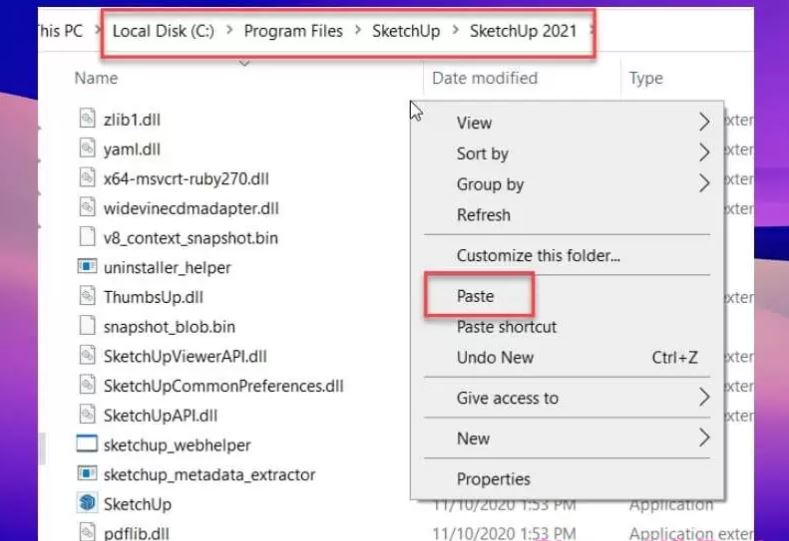Screen dimensions: 789x541
Task: Select file name widevinecdmadapter.dll
Action: 191,208
